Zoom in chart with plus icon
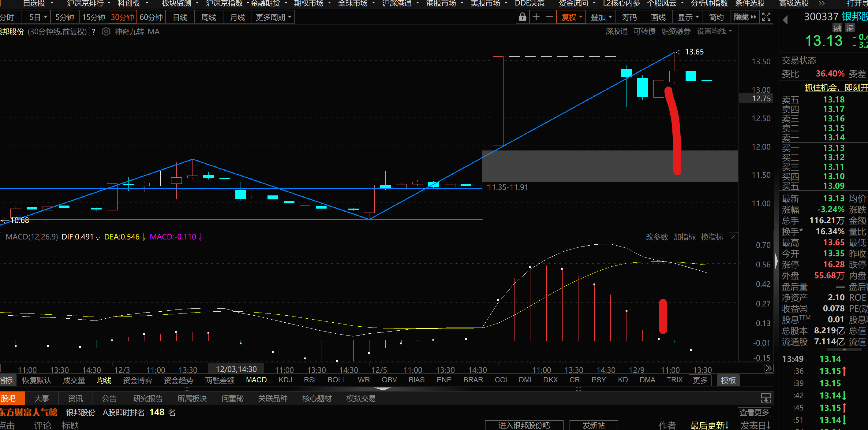868x430 pixels. point(536,17)
